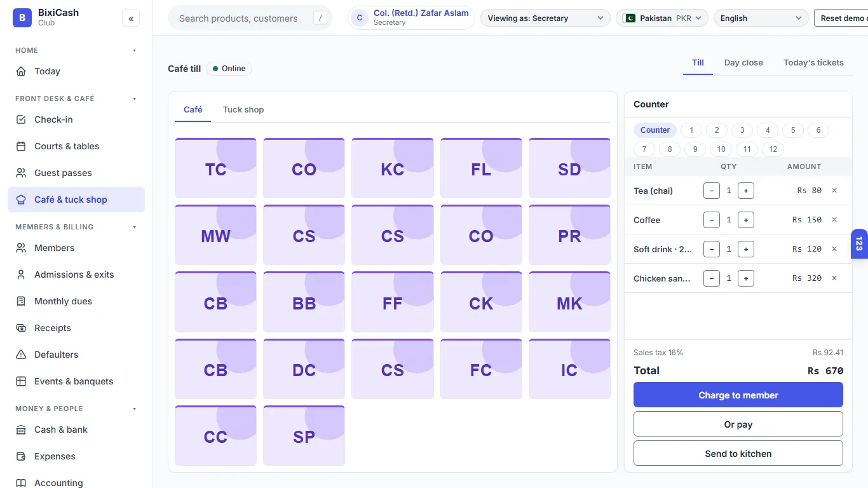Open Viewing as: Secretary dropdown
The height and width of the screenshot is (488, 868).
(545, 18)
